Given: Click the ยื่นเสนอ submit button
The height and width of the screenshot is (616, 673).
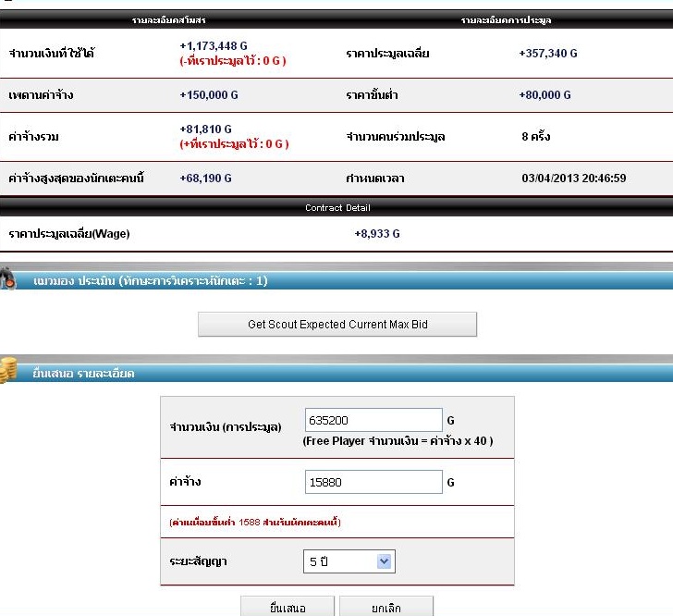Looking at the screenshot, I should point(288,608).
